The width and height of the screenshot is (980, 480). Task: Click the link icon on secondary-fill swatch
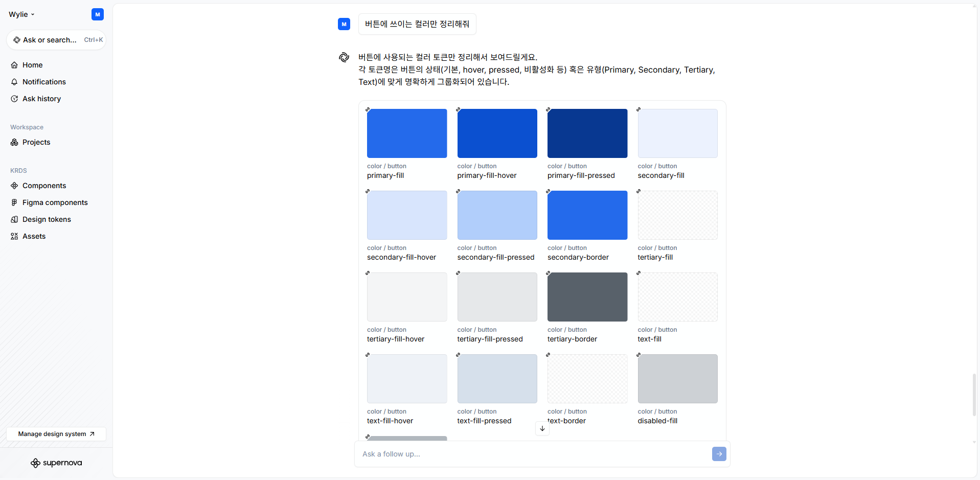(x=639, y=110)
